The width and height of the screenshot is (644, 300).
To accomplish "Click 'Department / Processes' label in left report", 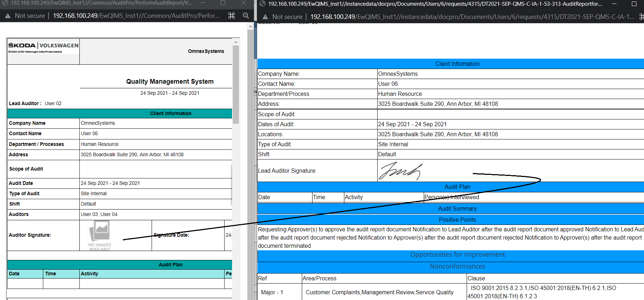I will coord(36,144).
